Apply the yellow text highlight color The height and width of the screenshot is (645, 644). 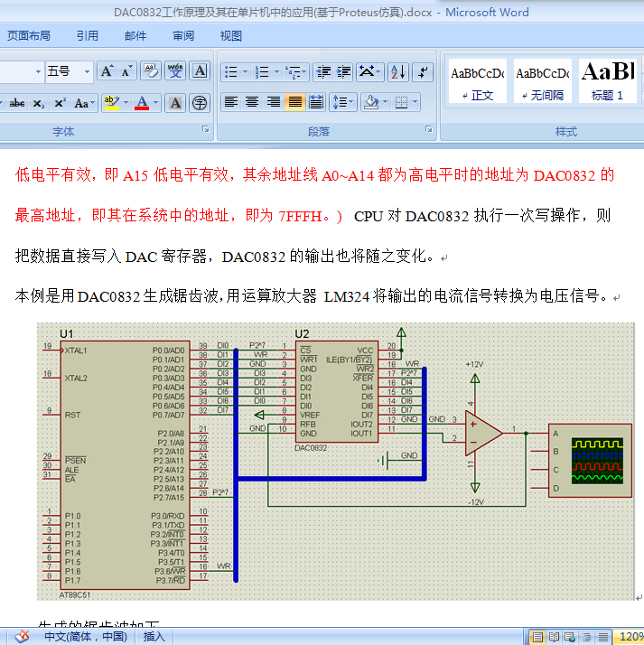[x=111, y=103]
